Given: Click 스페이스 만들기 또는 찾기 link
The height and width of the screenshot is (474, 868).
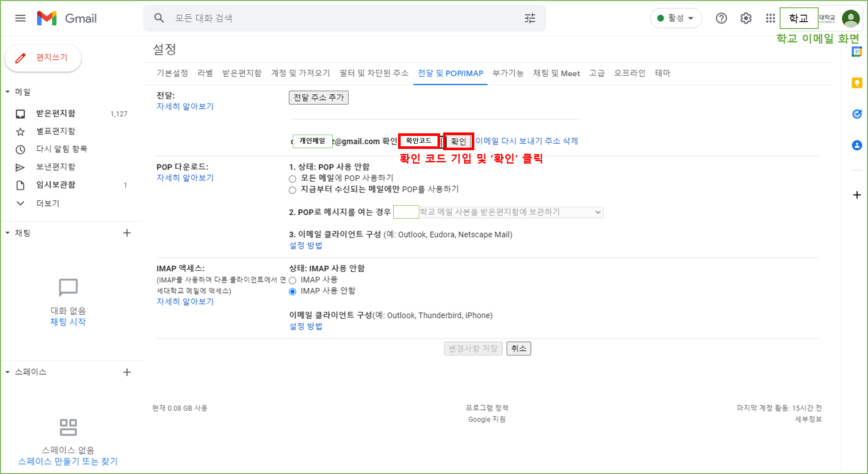Looking at the screenshot, I should (68, 461).
